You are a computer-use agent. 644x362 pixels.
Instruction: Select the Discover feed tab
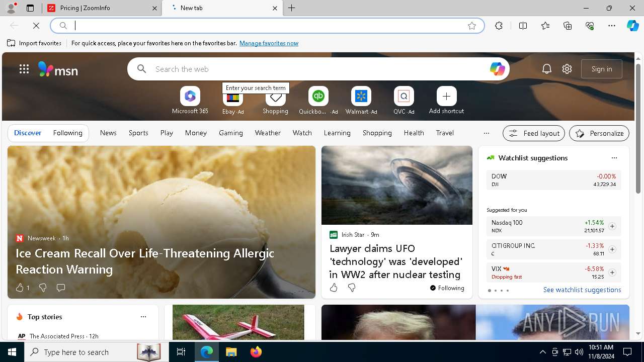pos(28,133)
